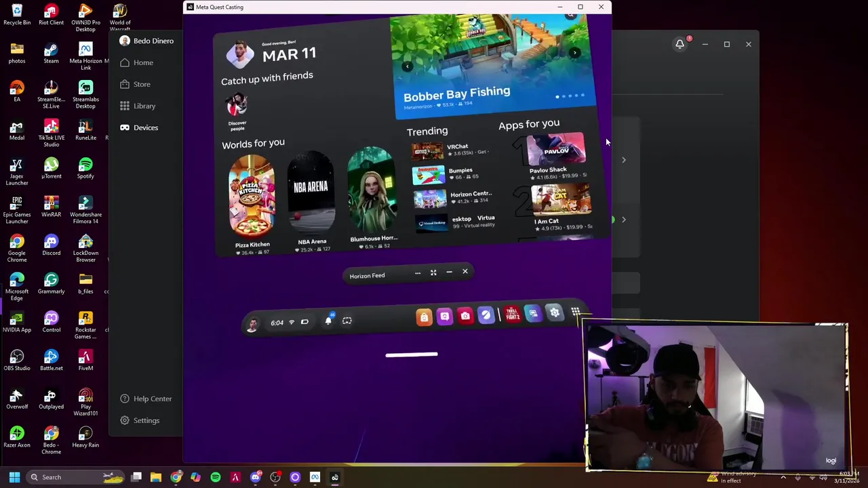The height and width of the screenshot is (488, 868).
Task: Open Pavlov Shack in Apps for you
Action: click(x=556, y=157)
